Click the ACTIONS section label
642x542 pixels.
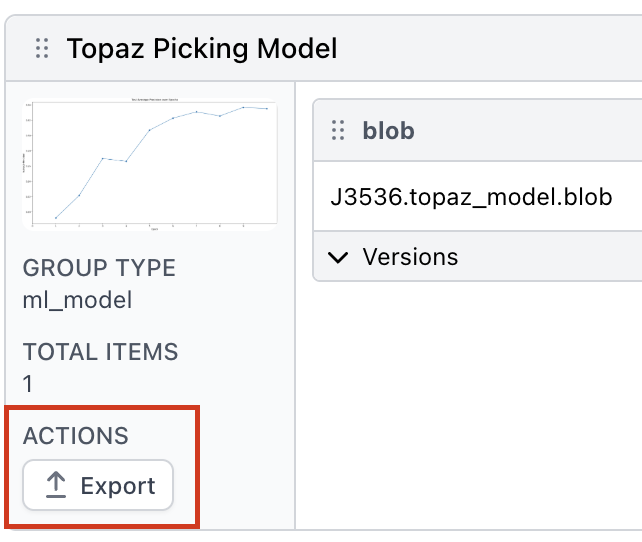76,436
